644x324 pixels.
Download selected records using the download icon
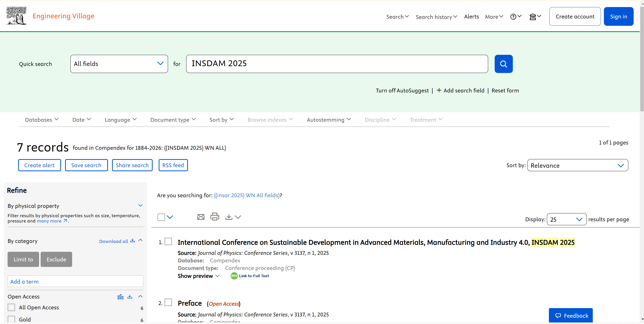(229, 217)
